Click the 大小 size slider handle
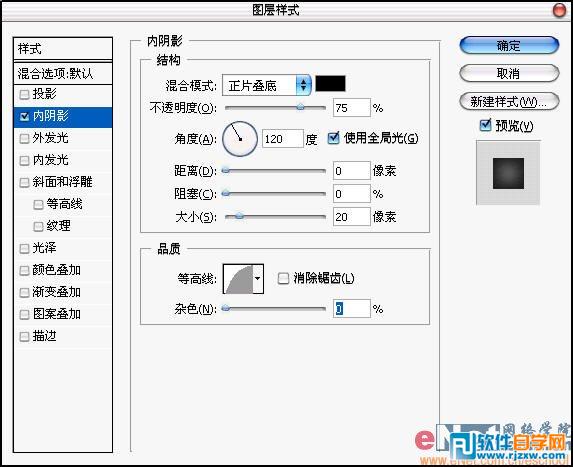This screenshot has height=467, width=573. point(239,216)
